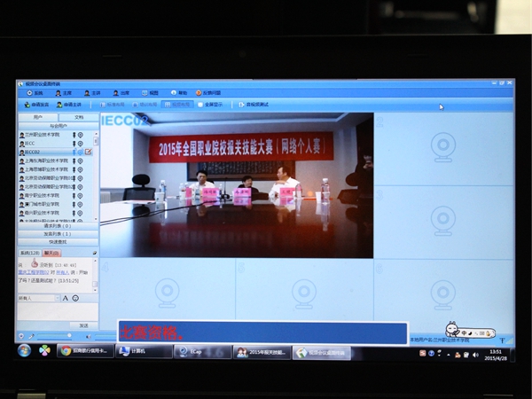Toggle microphone icon for 南宁职业技术学院
532x399 pixels.
pos(74,196)
